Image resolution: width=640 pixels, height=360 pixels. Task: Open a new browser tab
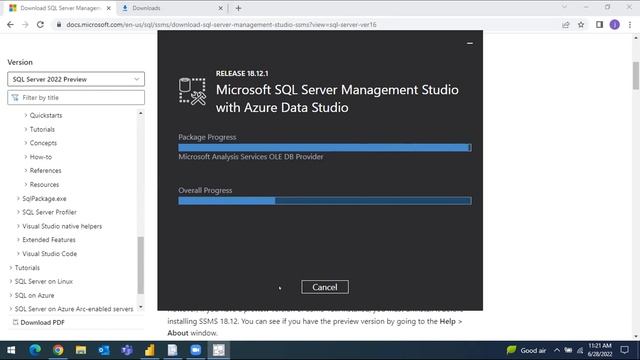coord(238,8)
